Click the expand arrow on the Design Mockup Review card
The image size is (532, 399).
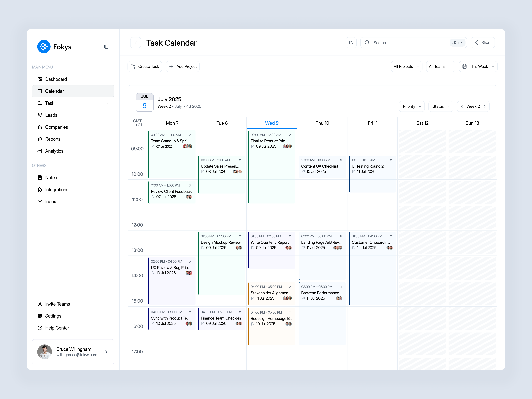point(240,236)
